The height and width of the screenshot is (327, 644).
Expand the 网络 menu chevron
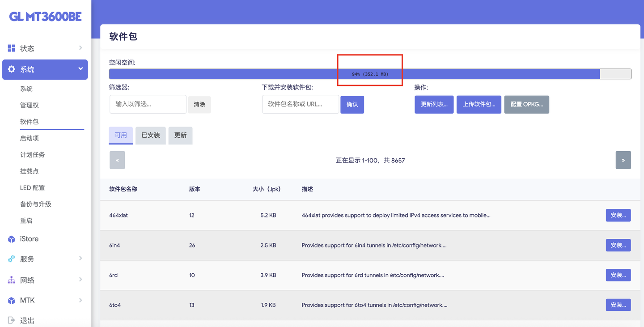point(80,280)
